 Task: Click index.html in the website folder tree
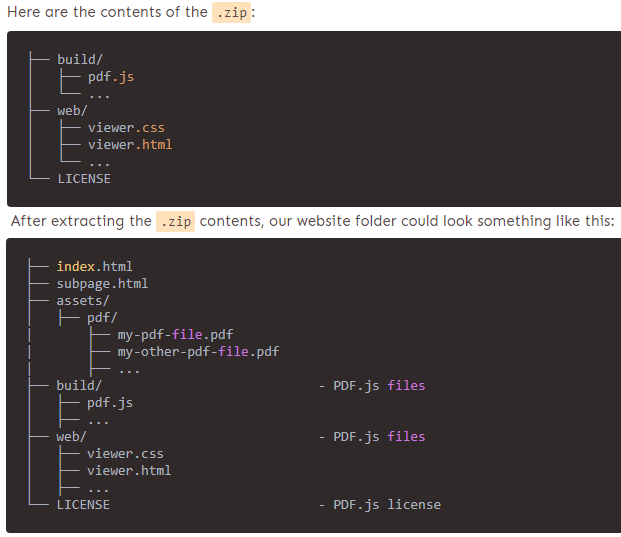(94, 267)
